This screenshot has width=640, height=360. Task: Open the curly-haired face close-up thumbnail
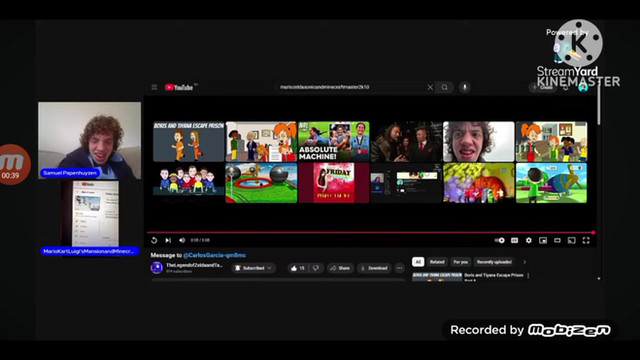479,142
